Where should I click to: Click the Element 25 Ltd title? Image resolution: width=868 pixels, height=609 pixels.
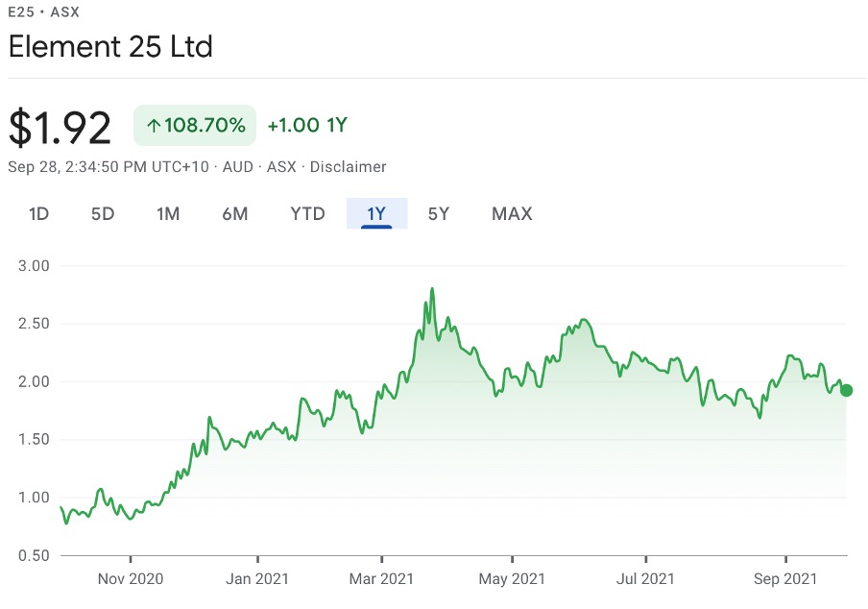click(110, 46)
